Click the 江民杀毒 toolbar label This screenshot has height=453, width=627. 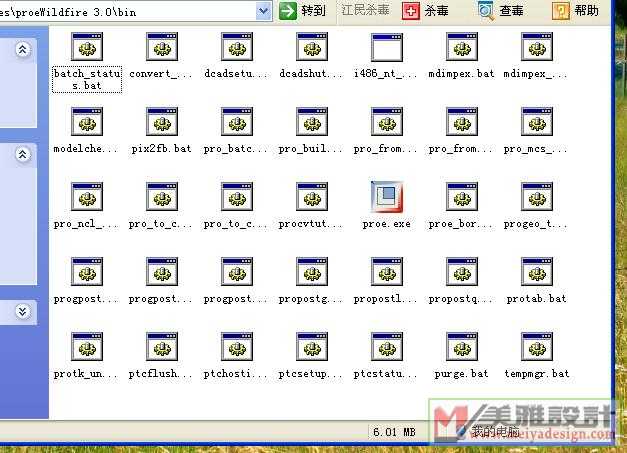click(365, 10)
